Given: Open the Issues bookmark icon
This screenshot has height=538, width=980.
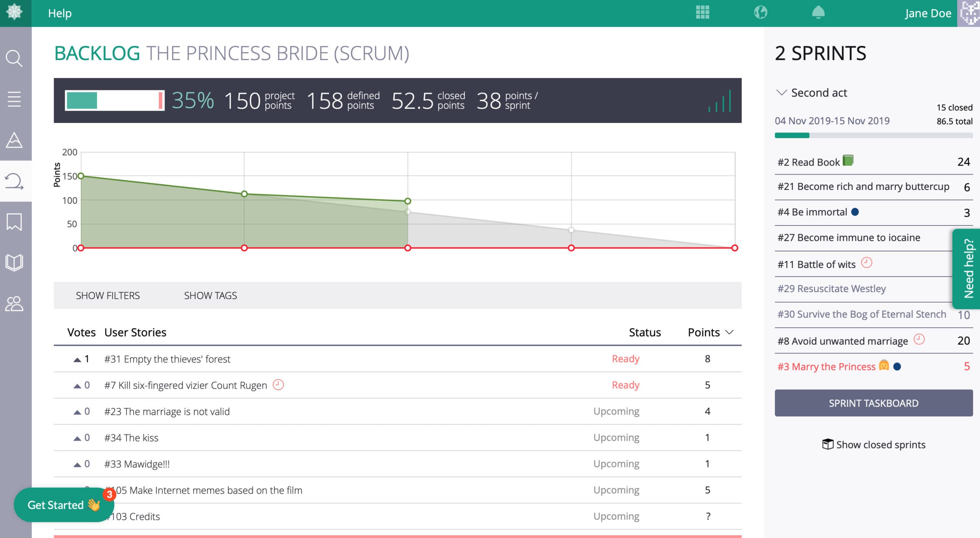Looking at the screenshot, I should 14,222.
